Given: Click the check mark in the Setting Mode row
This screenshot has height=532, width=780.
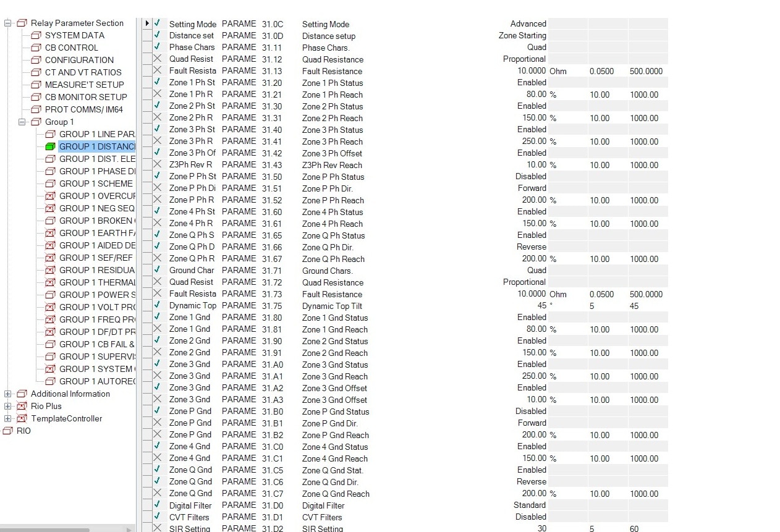Looking at the screenshot, I should point(157,23).
